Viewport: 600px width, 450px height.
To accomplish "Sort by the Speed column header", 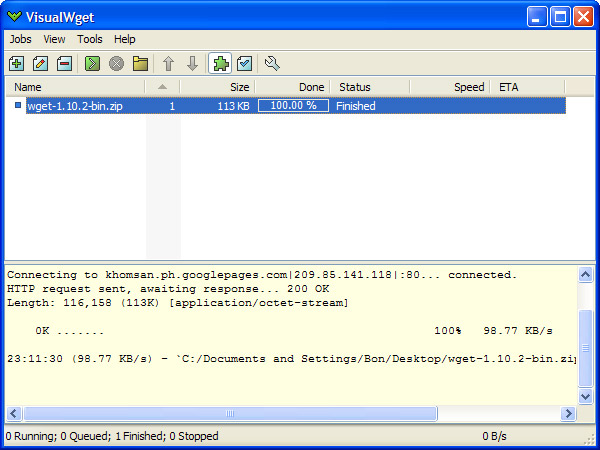I will click(450, 87).
